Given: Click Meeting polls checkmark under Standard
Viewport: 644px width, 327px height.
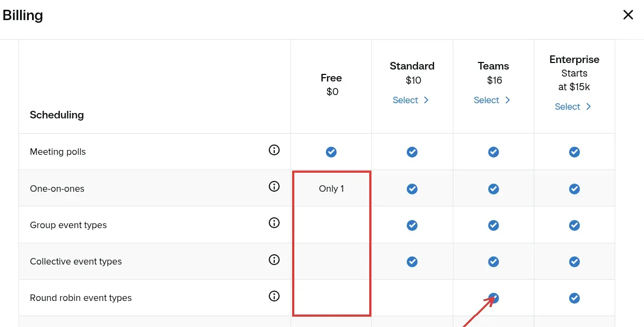Looking at the screenshot, I should [x=412, y=152].
